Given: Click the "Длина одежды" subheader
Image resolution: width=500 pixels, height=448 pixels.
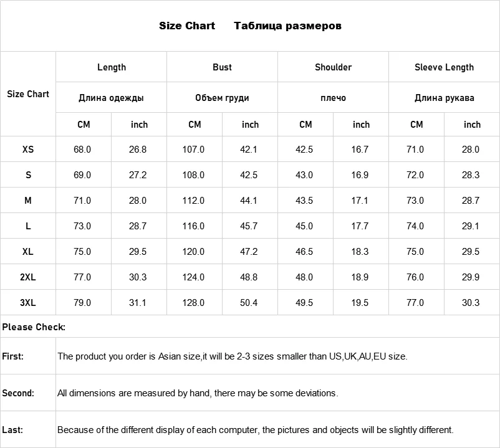Looking at the screenshot, I should 112,98.
